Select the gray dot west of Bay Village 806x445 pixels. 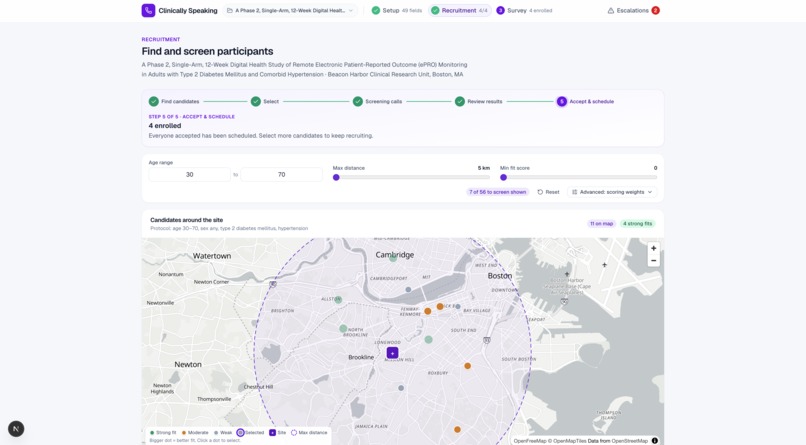coord(457,307)
